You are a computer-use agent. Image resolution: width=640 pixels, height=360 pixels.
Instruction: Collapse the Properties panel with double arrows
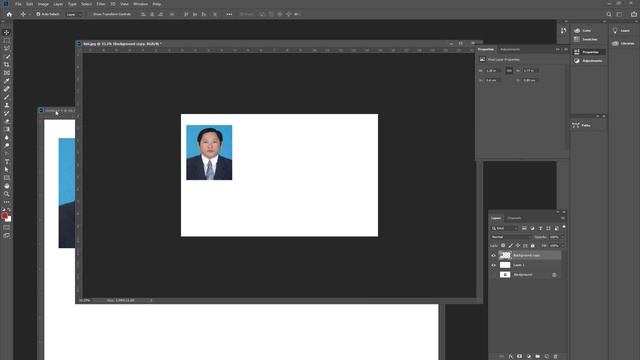[x=558, y=49]
